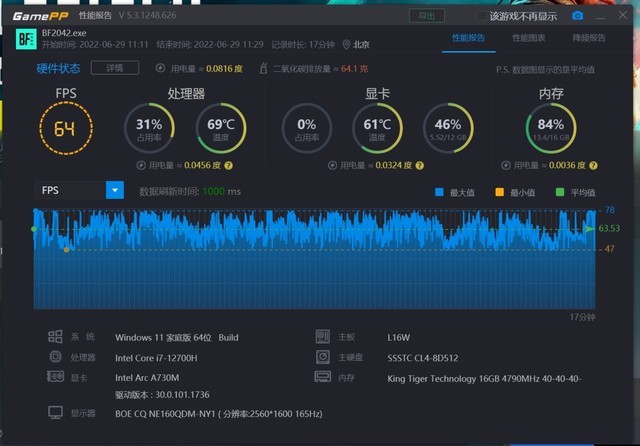Click the 46% video memory gauge
640x446 pixels.
click(x=448, y=128)
